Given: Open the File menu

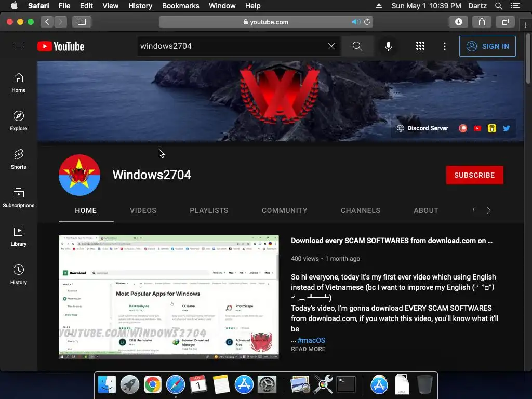Looking at the screenshot, I should pos(64,6).
